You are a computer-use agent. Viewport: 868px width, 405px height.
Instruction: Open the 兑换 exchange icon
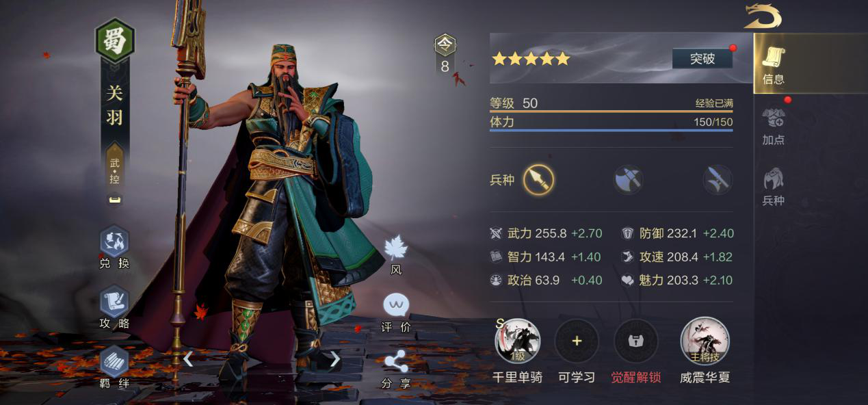(x=114, y=242)
